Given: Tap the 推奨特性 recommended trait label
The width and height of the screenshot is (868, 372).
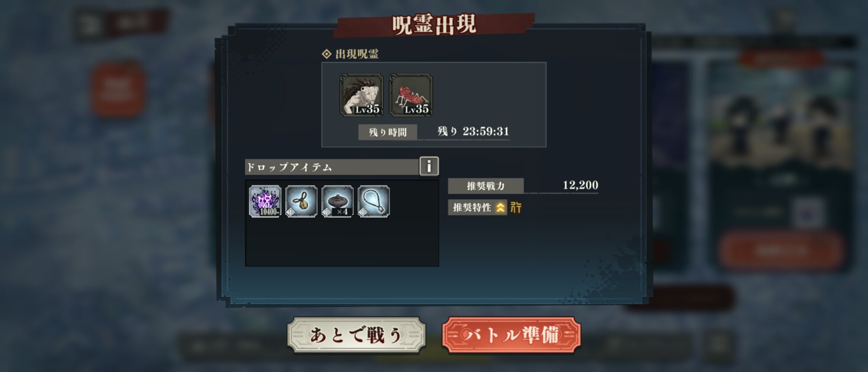Looking at the screenshot, I should coord(472,207).
